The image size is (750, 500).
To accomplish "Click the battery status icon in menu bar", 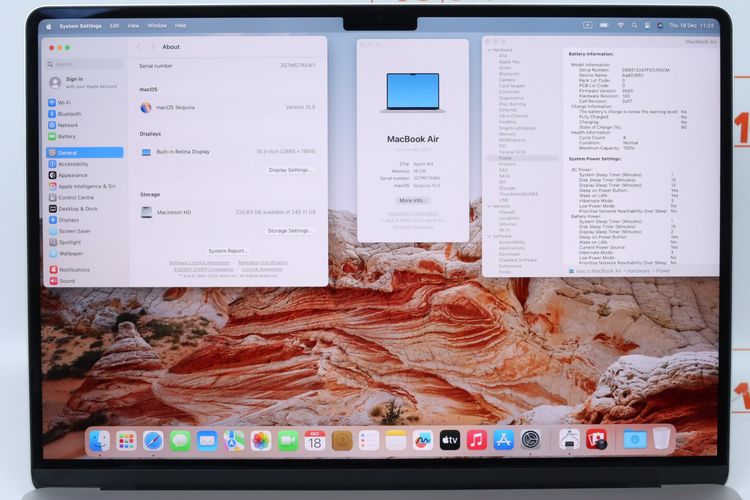I will point(604,25).
